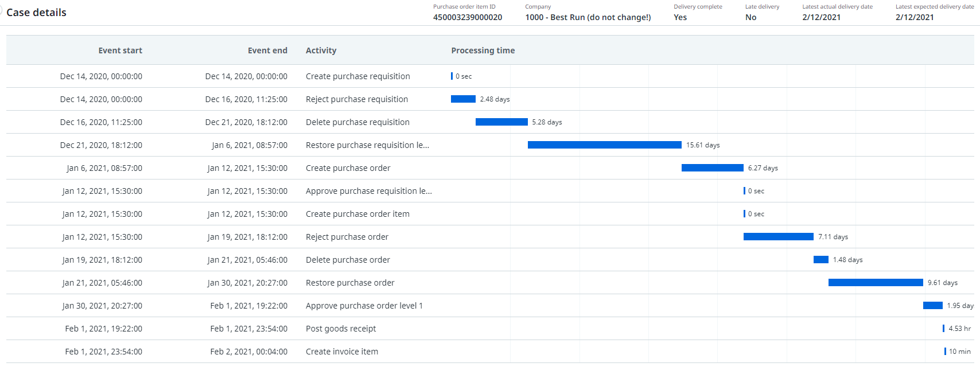This screenshot has width=980, height=390.
Task: Select the Reject purchase order processing bar
Action: tap(778, 236)
